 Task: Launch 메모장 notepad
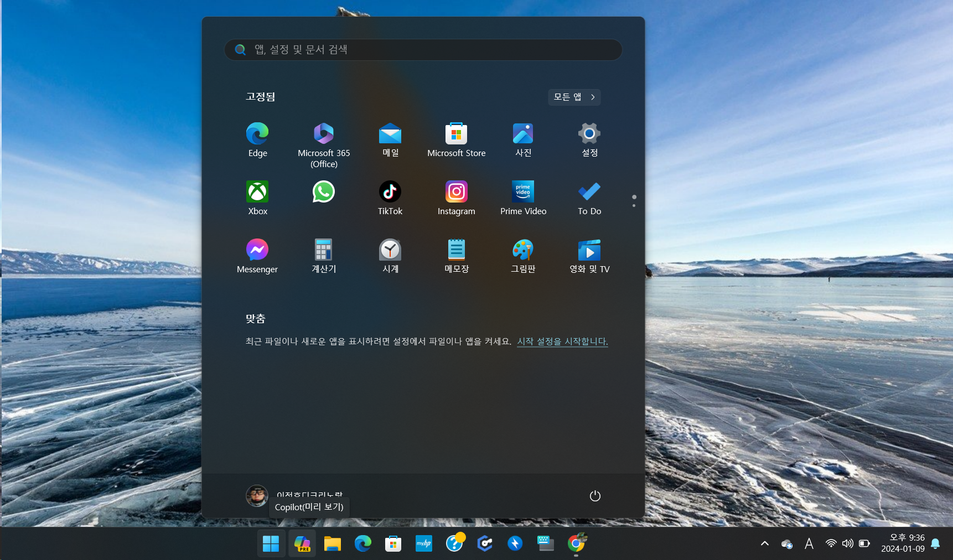coord(457,256)
